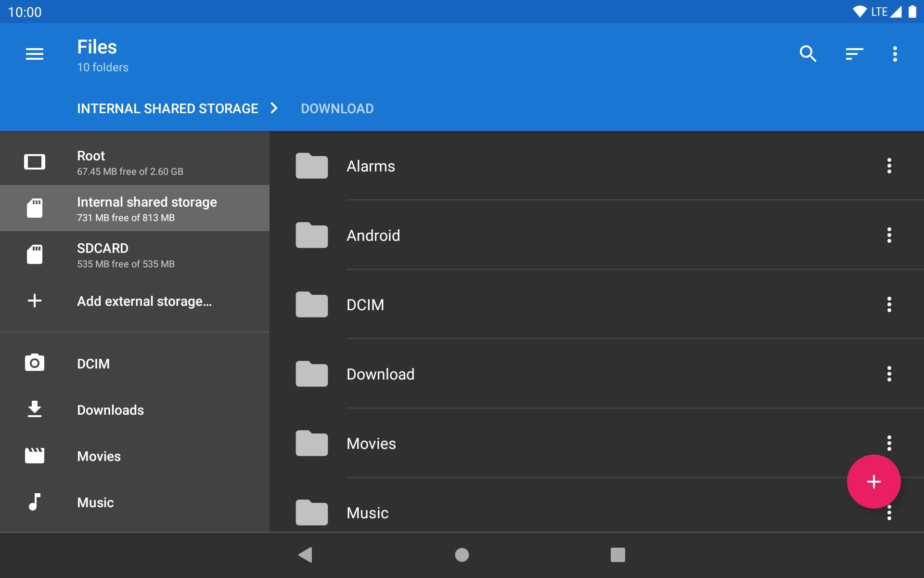Open the sort options icon
This screenshot has height=578, width=924.
(854, 54)
